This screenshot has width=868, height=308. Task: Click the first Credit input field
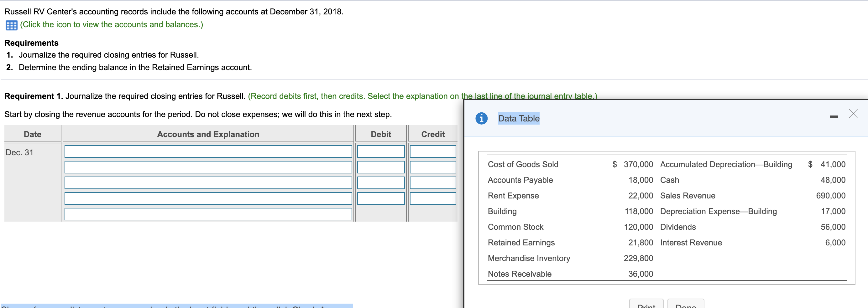(x=433, y=151)
